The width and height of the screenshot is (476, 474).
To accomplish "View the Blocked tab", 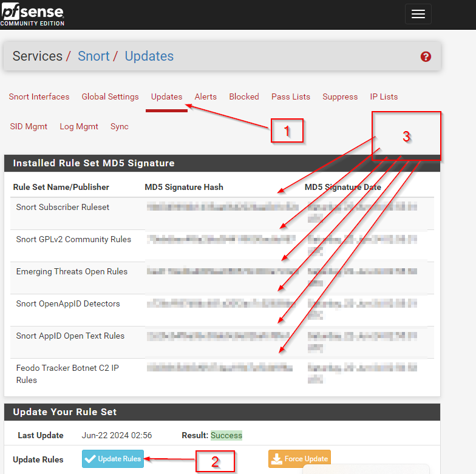I will pos(243,96).
